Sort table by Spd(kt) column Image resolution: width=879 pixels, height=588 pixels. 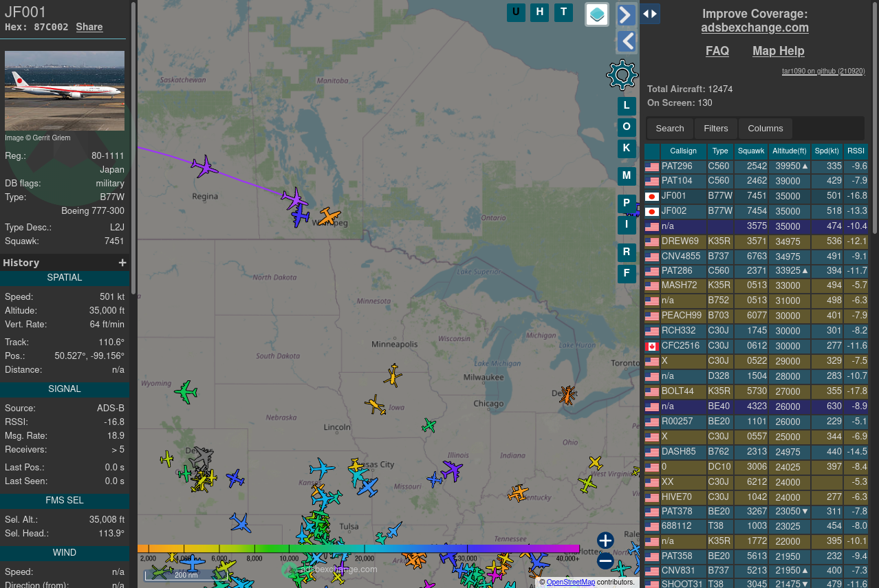pyautogui.click(x=827, y=151)
